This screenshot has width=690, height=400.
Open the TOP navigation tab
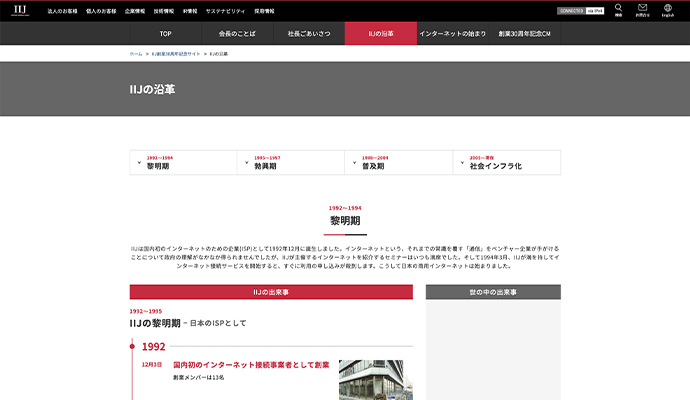tap(165, 34)
